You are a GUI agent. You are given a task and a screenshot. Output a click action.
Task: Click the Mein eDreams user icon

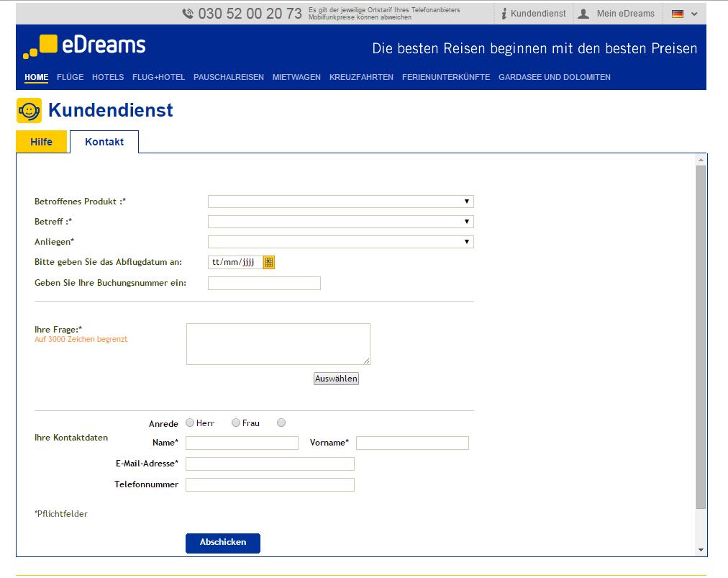click(583, 14)
